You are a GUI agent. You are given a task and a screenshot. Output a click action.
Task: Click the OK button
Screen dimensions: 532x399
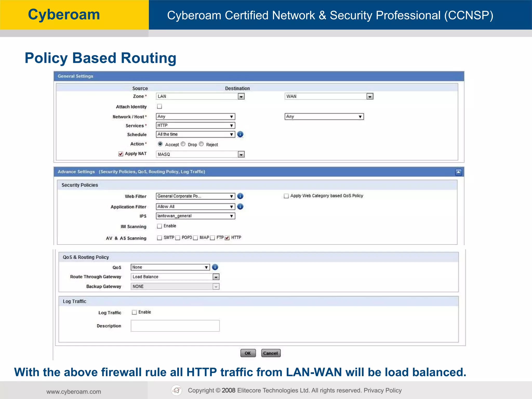pyautogui.click(x=248, y=353)
